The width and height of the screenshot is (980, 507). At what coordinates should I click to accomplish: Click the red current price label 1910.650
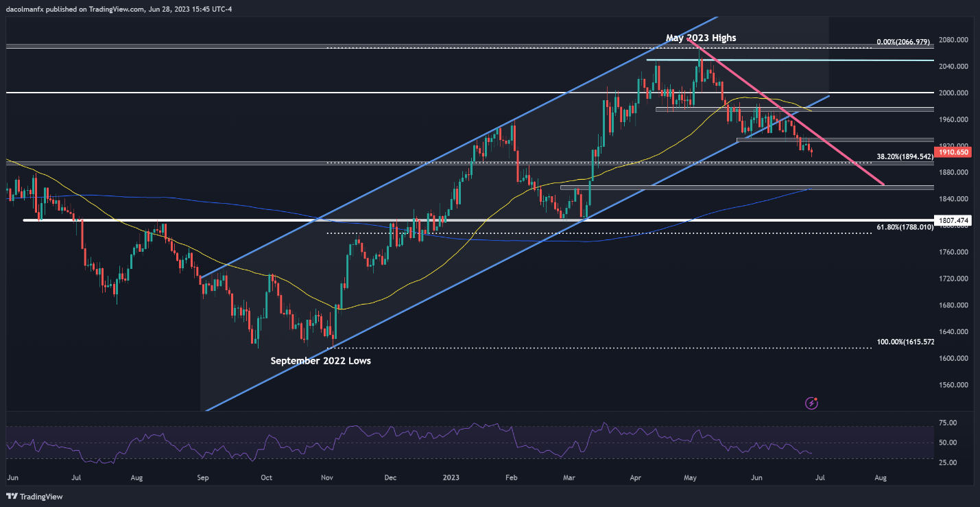(x=953, y=152)
